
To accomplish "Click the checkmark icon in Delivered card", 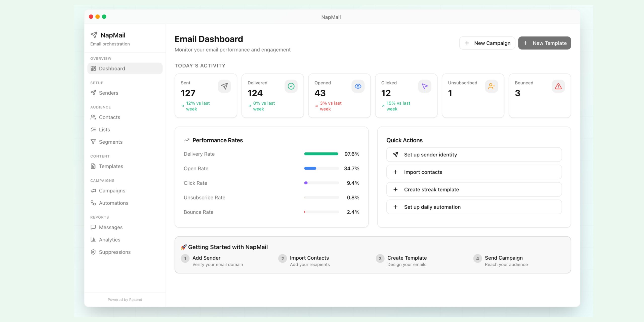I will point(291,86).
